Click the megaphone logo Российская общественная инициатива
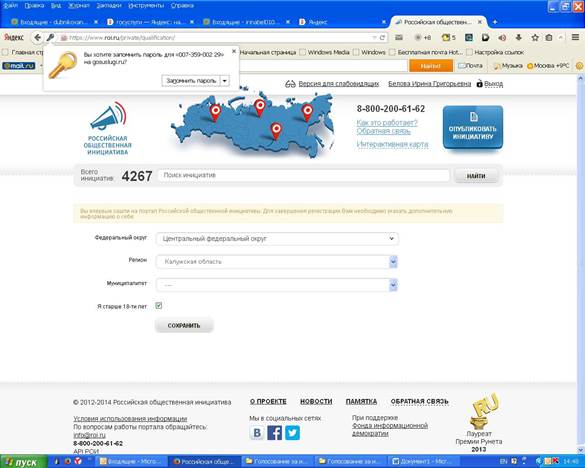Viewport: 585px width, 468px height. click(x=108, y=128)
